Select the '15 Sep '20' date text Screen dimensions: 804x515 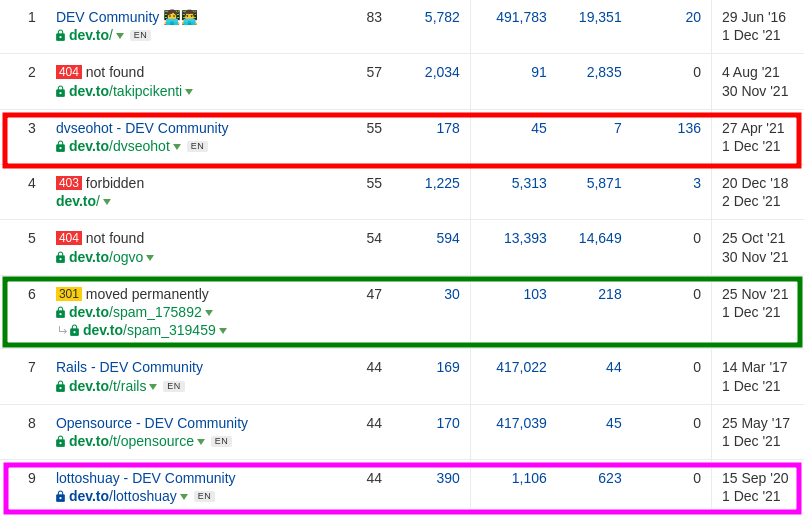coord(755,478)
